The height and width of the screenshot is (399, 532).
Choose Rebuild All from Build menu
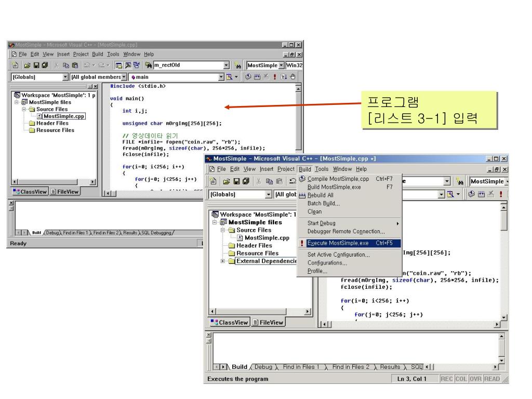pyautogui.click(x=350, y=195)
